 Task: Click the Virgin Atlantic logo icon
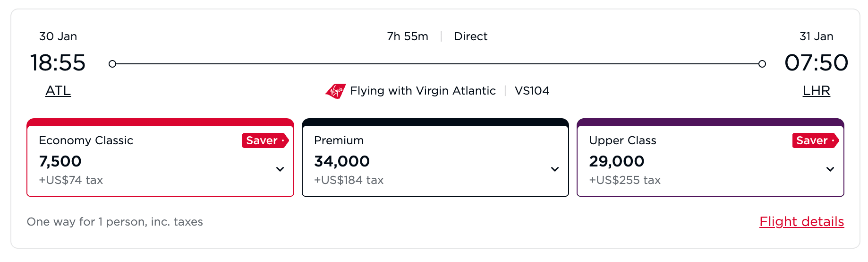click(336, 91)
